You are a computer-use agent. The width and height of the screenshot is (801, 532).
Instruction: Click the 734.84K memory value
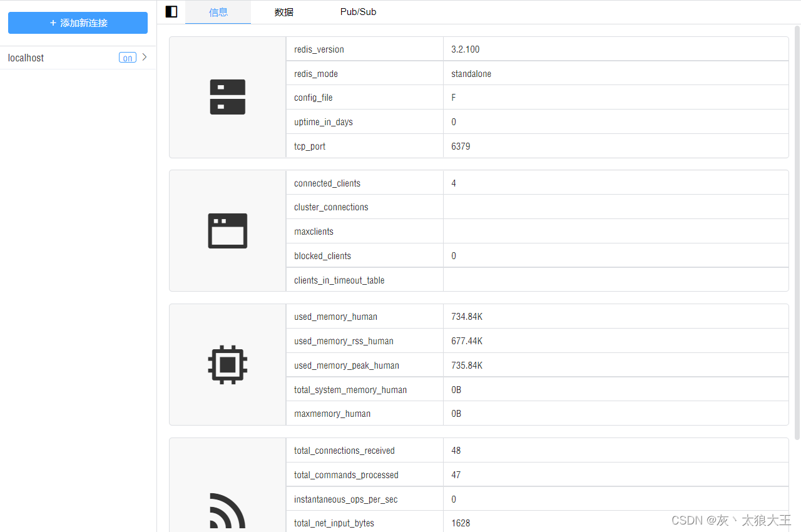coord(467,317)
